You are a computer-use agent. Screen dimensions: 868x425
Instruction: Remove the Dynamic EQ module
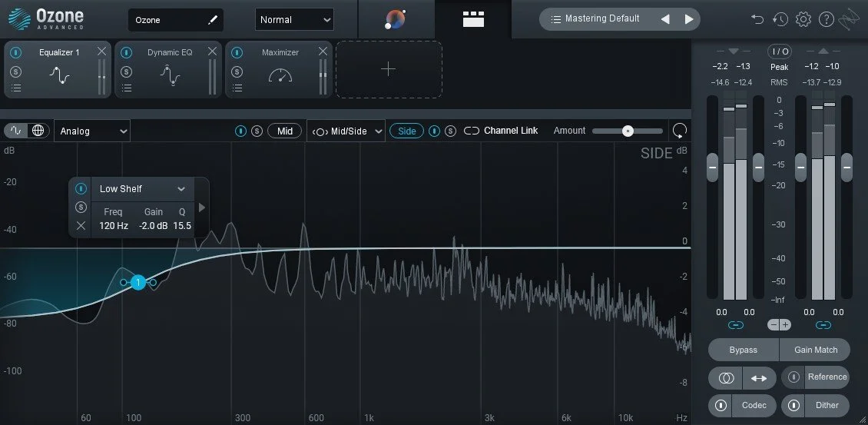[213, 51]
